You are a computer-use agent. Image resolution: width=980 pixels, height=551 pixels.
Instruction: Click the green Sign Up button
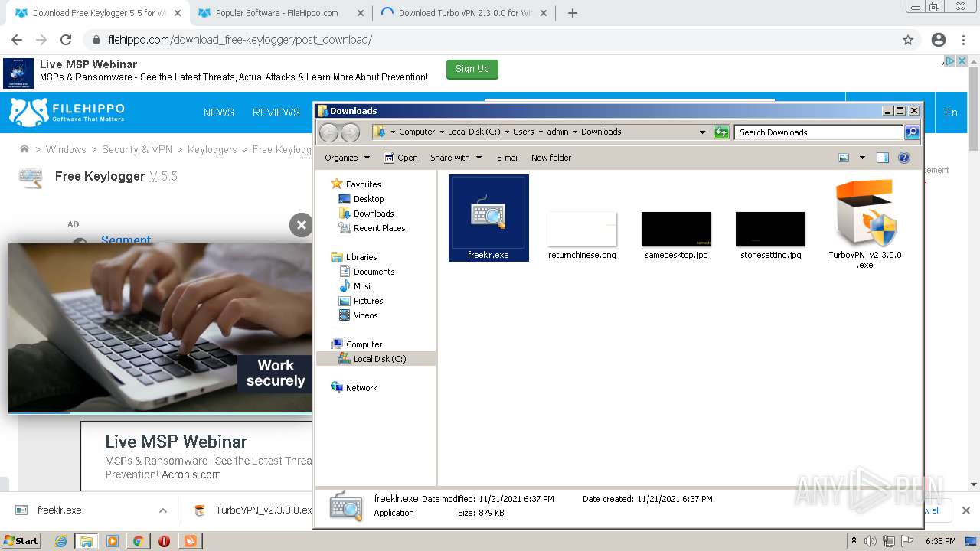[x=472, y=69]
